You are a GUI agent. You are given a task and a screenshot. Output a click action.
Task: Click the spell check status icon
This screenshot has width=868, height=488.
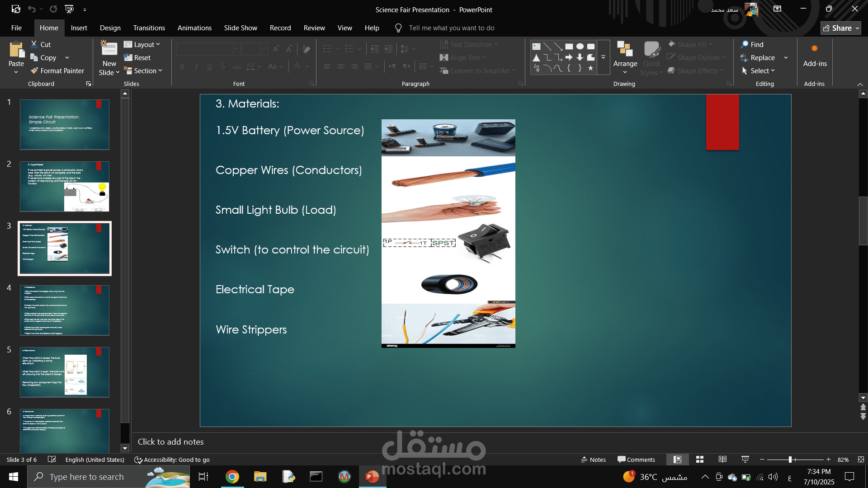point(52,460)
